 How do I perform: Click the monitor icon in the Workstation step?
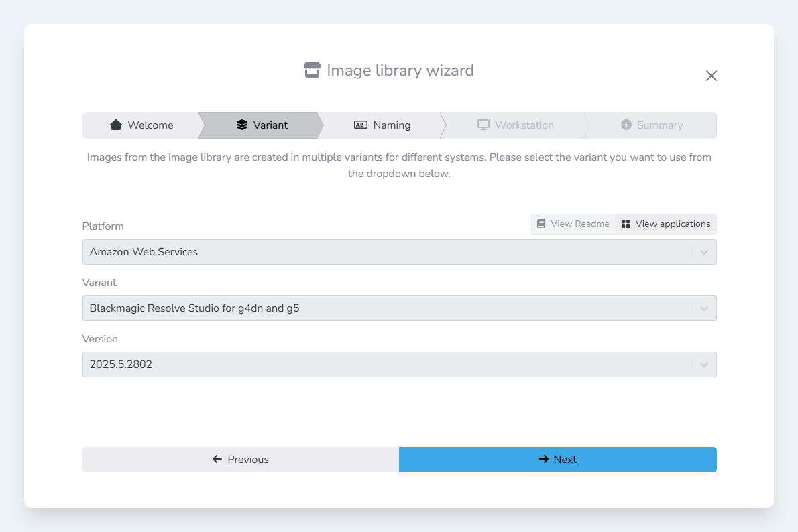[x=483, y=125]
